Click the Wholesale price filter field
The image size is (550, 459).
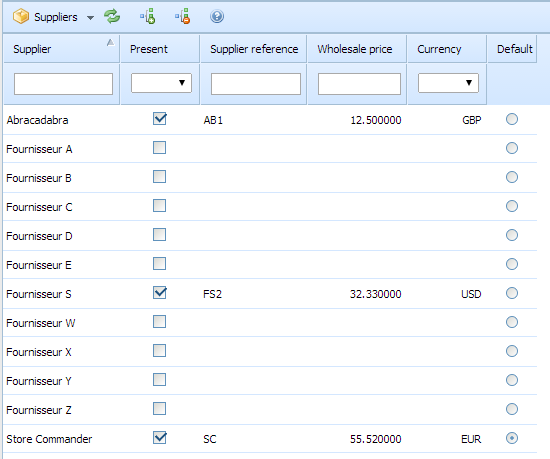coord(359,84)
